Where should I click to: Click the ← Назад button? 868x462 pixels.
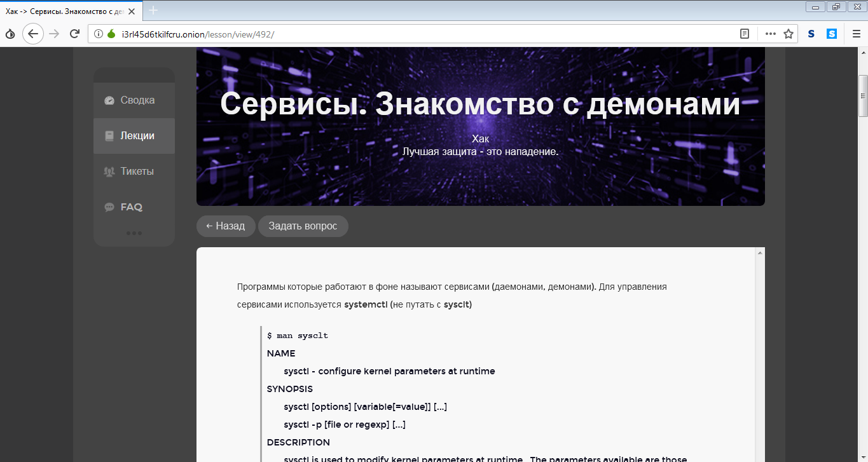[226, 226]
